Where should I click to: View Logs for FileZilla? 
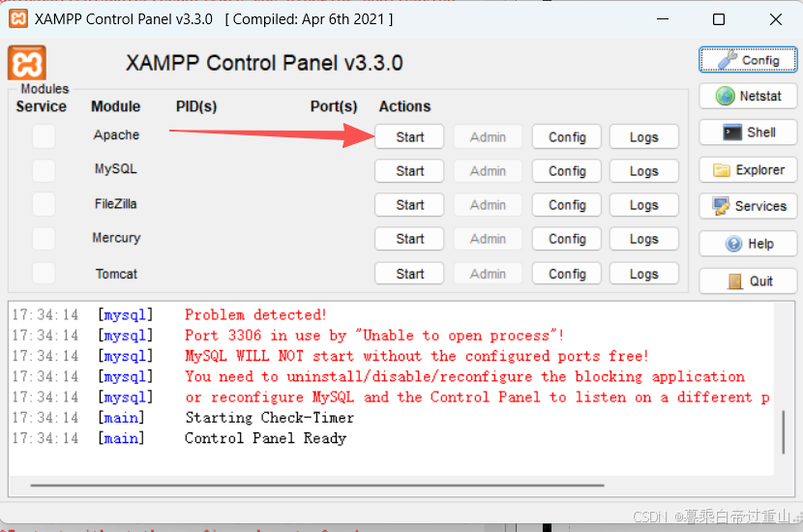(643, 205)
